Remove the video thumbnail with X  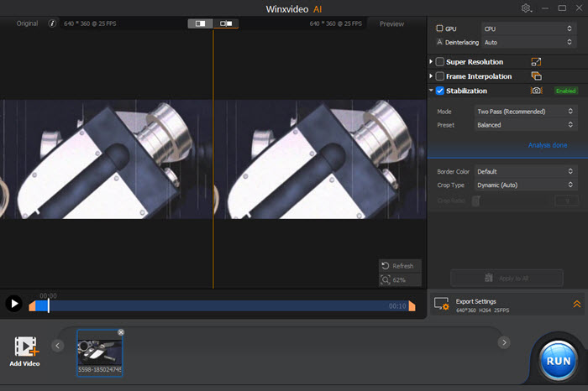pyautogui.click(x=120, y=332)
